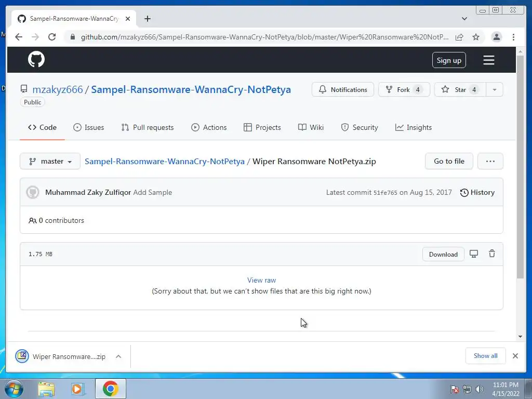Click the '1.75 MB' file size text

41,254
